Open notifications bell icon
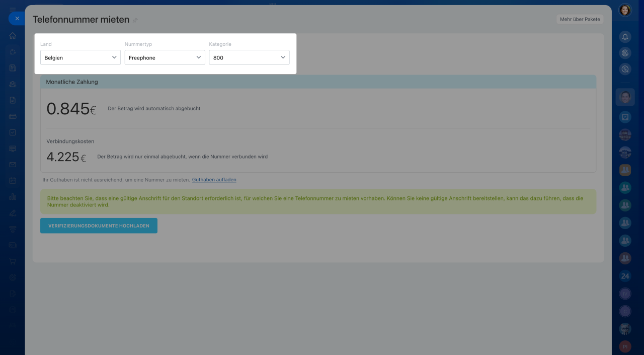Screen dimensions: 644x355 (625, 37)
